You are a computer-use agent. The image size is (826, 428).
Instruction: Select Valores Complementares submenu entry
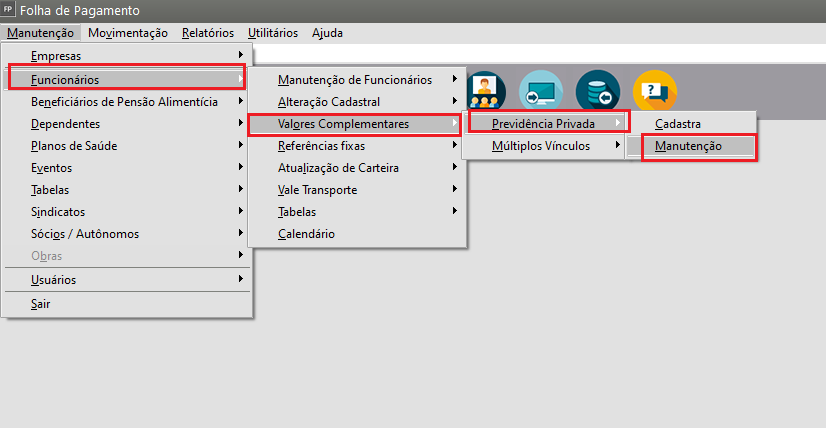coord(355,124)
